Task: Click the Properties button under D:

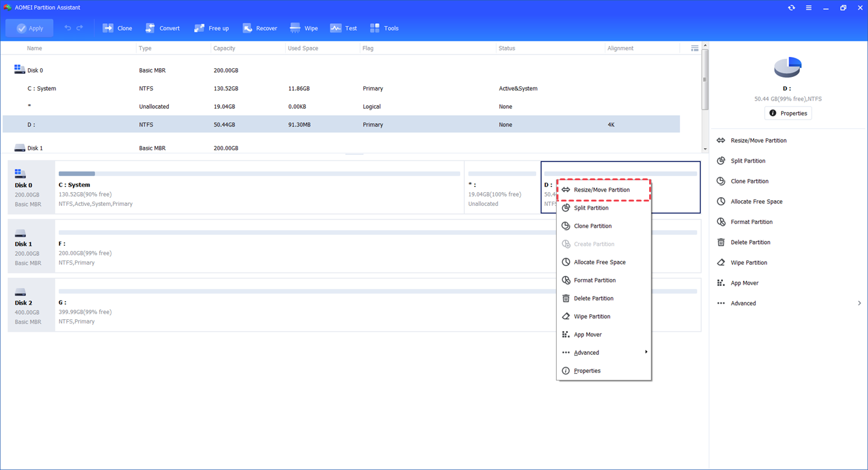Action: click(x=788, y=113)
